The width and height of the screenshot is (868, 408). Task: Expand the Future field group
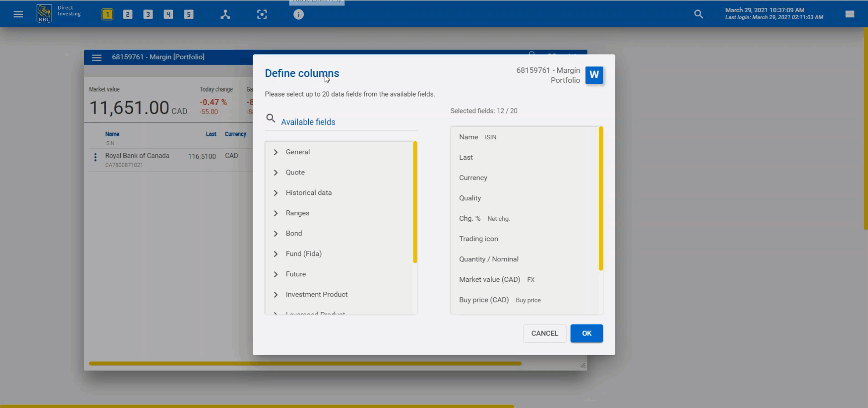coord(339,274)
